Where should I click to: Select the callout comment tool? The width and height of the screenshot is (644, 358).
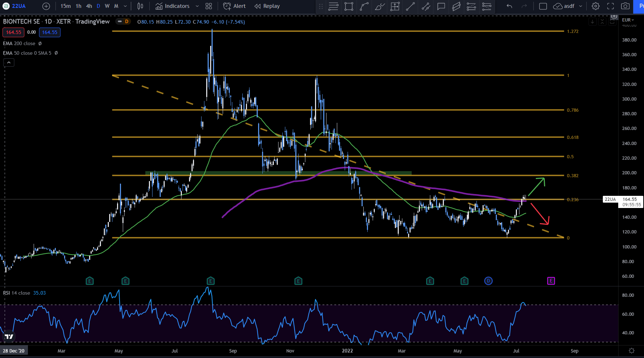click(441, 6)
